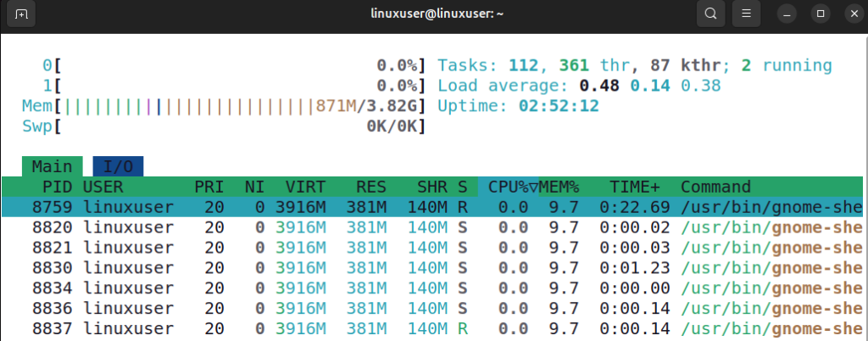Click the RES column header
868x341 pixels.
pyautogui.click(x=370, y=187)
